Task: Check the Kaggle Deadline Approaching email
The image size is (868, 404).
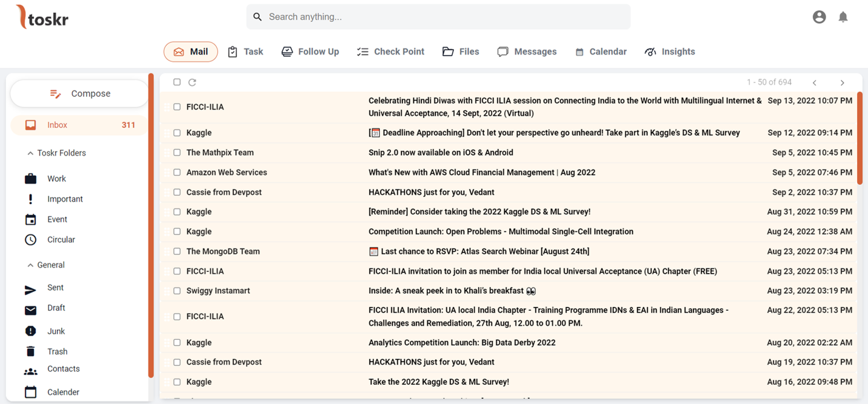Action: (177, 133)
